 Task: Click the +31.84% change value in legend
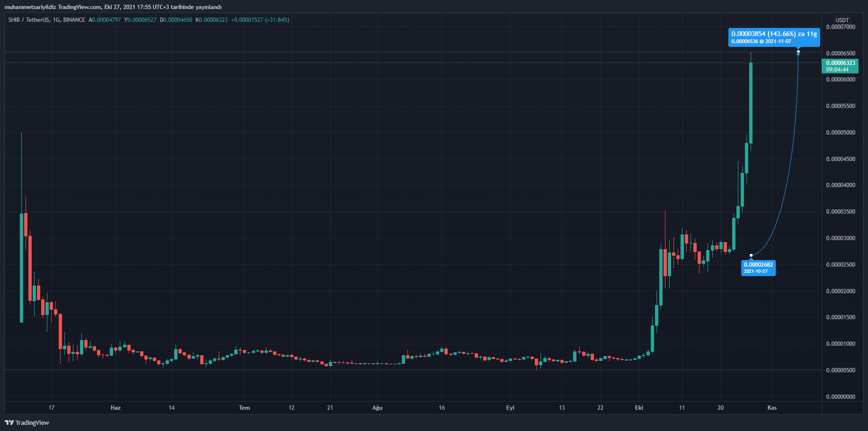click(x=277, y=20)
